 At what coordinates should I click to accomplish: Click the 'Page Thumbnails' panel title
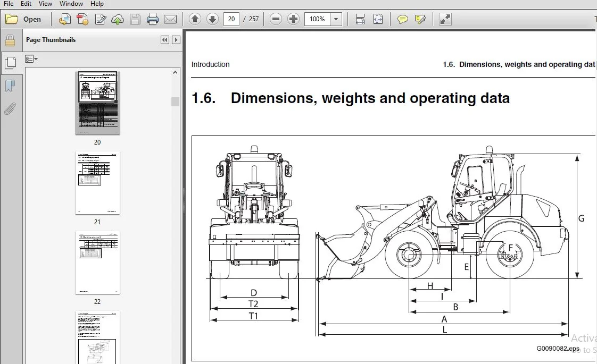tap(51, 40)
